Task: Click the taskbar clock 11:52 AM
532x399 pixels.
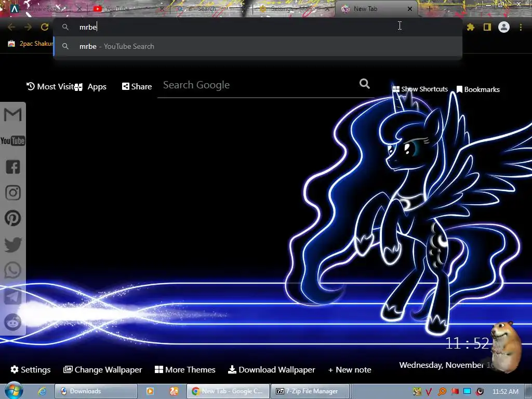Action: [505, 392]
